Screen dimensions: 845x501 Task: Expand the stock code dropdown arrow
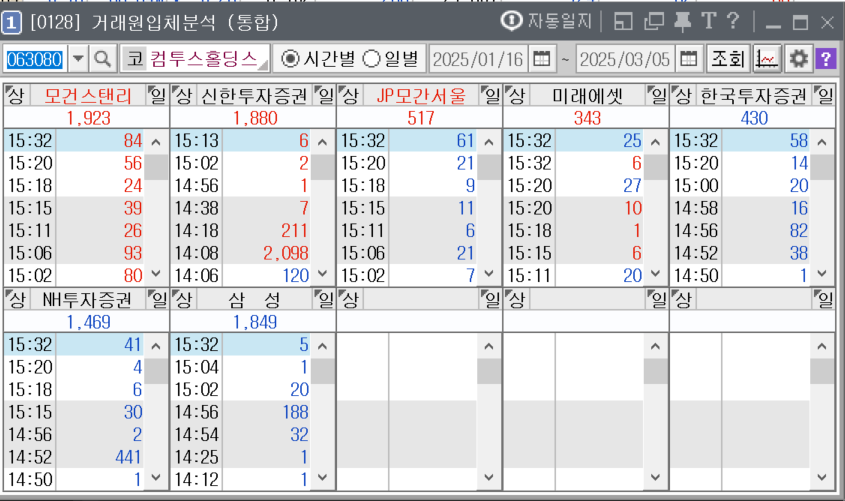pos(79,59)
